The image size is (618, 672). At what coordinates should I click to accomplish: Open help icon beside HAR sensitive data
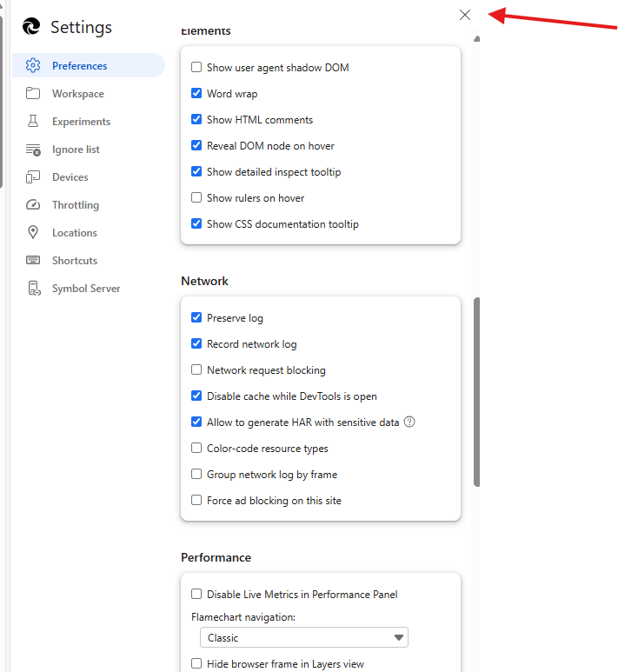pos(409,422)
